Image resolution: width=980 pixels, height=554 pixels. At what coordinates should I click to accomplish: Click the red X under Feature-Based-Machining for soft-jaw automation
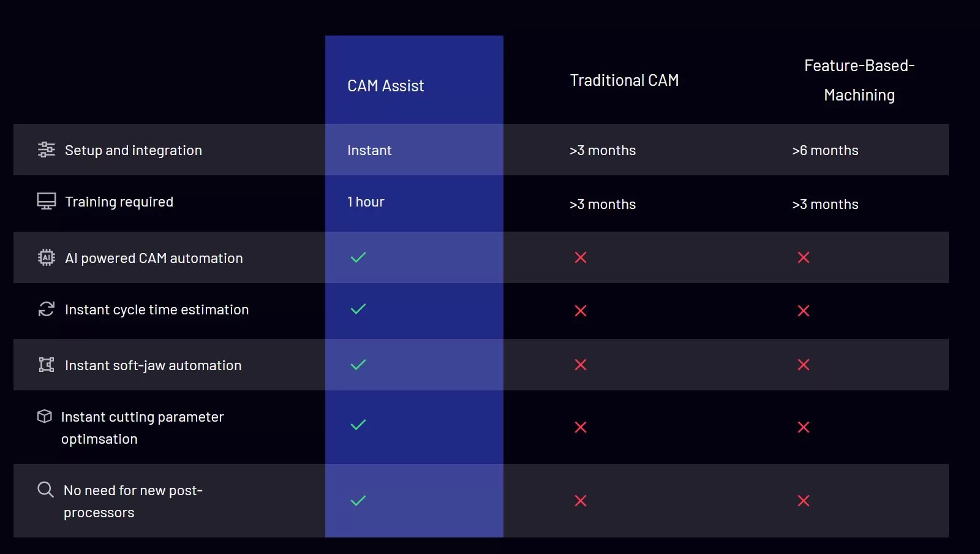click(804, 365)
